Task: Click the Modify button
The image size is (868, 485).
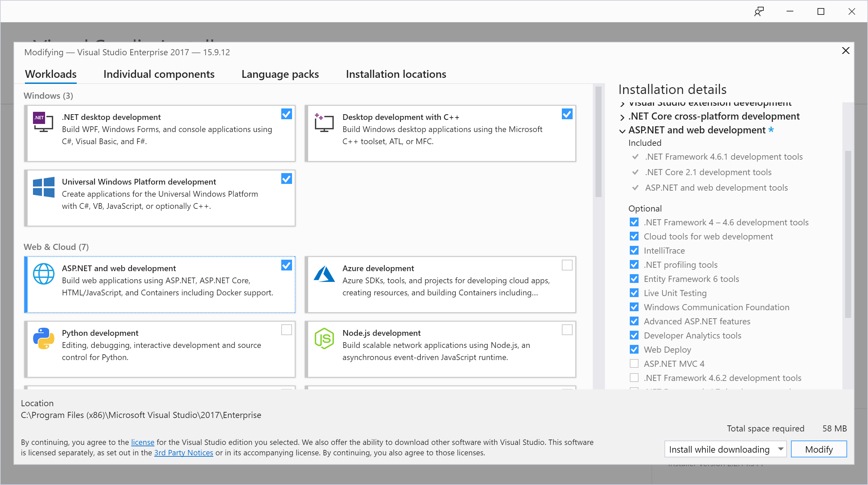Action: tap(819, 449)
